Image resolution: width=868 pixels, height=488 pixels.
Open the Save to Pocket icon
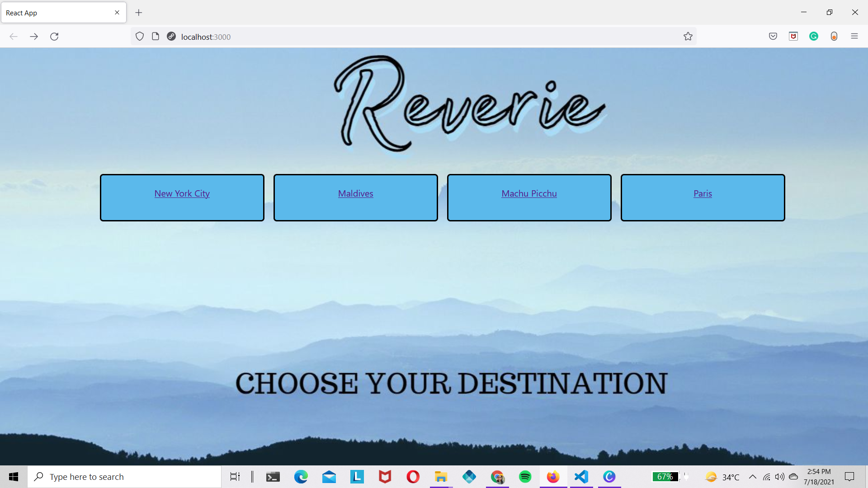pyautogui.click(x=773, y=37)
